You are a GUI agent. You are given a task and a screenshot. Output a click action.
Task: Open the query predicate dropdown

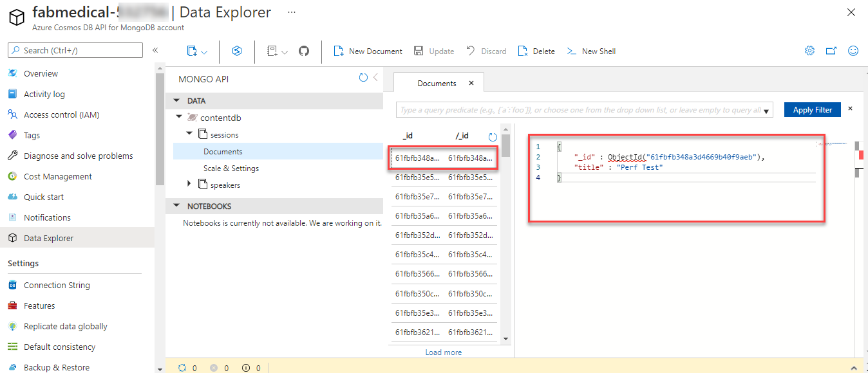766,109
